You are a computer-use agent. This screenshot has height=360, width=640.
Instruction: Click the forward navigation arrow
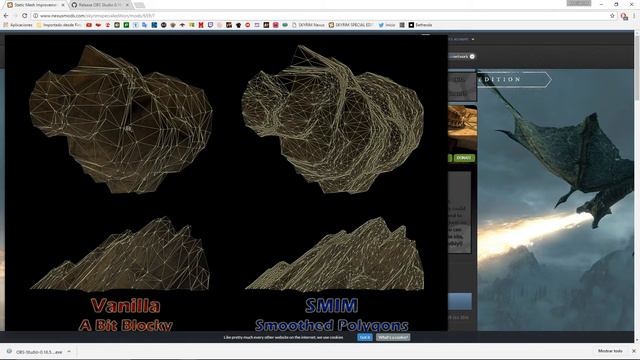(15, 16)
